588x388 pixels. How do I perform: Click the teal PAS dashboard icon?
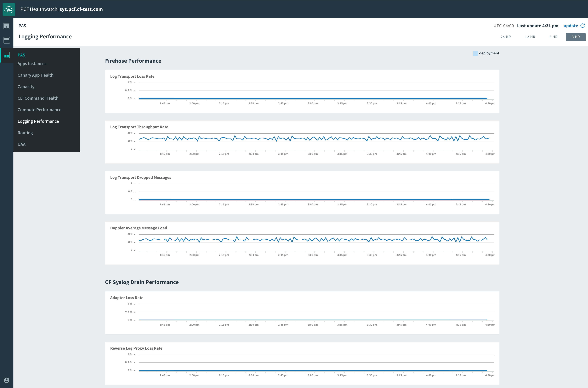pos(7,55)
